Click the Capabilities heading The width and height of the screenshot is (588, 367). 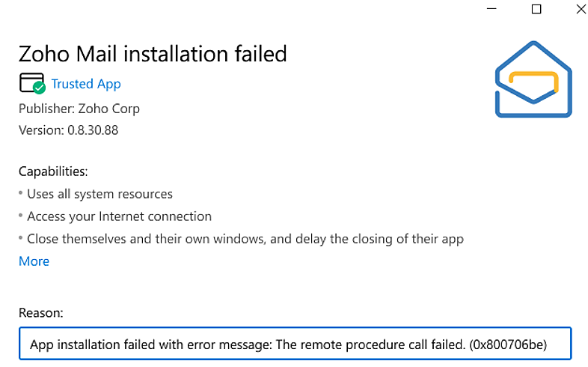click(53, 172)
